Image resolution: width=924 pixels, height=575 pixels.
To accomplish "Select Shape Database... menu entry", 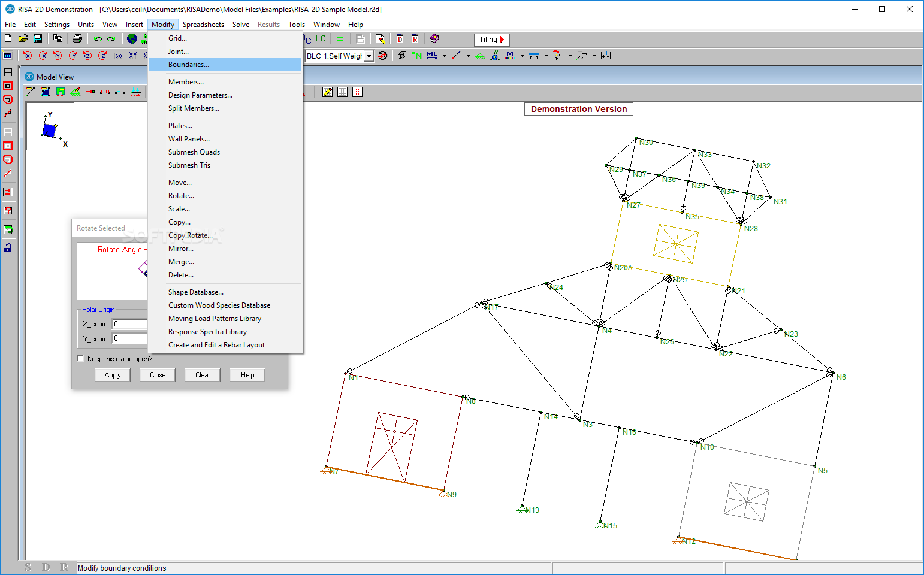I will (x=225, y=292).
